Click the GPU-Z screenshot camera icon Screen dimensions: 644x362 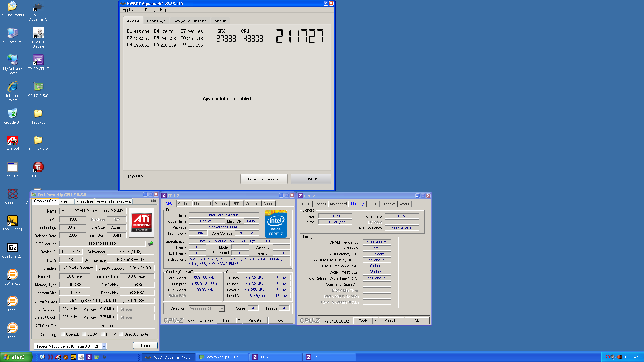click(x=153, y=201)
